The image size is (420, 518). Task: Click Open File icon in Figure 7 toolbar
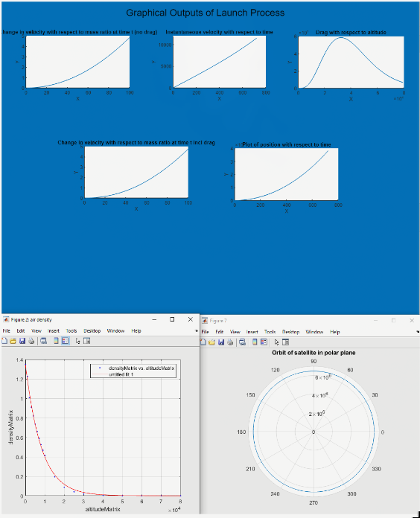pos(211,342)
